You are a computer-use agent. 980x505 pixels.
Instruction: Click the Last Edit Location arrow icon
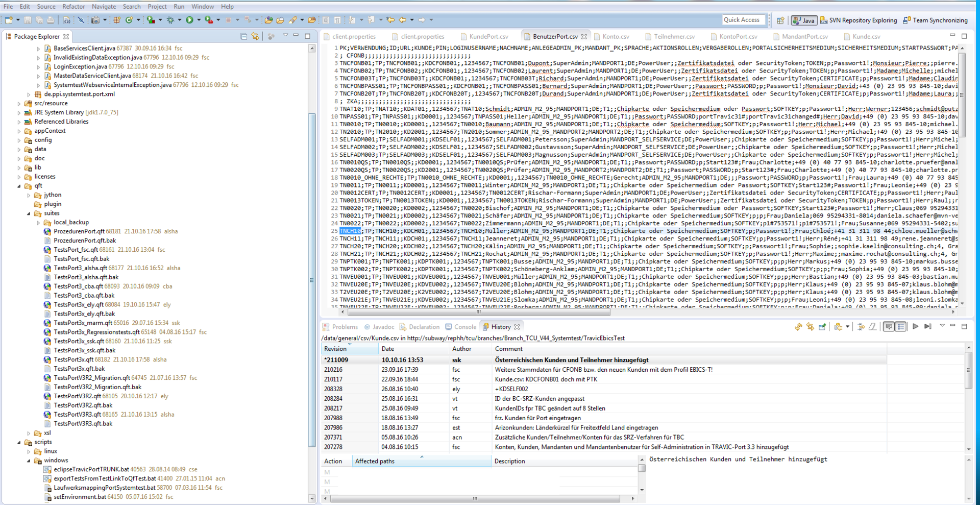click(x=390, y=20)
